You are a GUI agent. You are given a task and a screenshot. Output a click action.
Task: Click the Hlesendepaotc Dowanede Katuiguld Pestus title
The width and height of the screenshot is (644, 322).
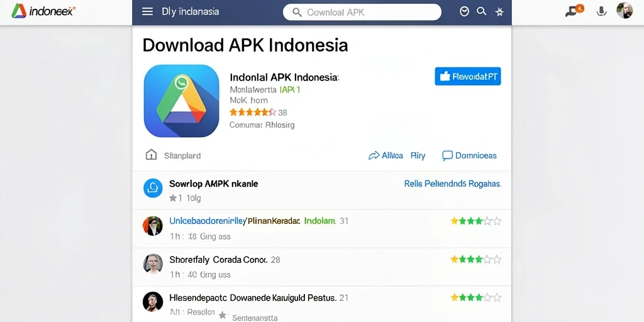pyautogui.click(x=253, y=297)
